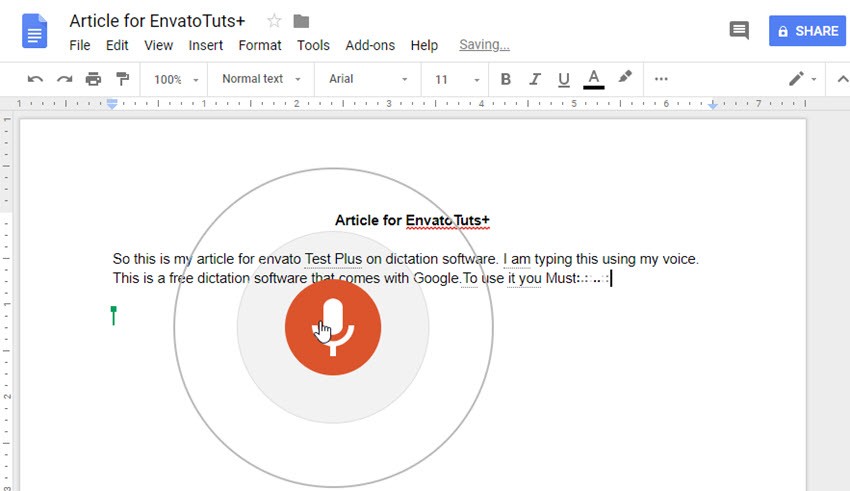Open the Add-ons menu

coord(370,45)
